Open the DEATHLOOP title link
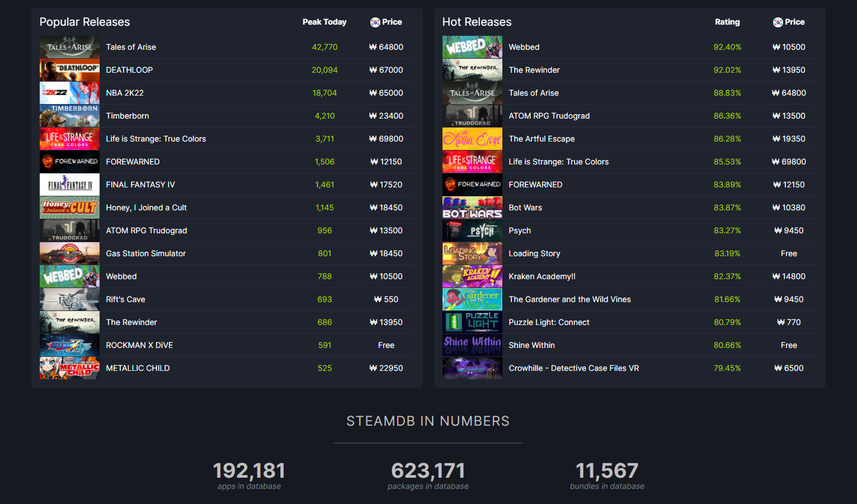 129,70
